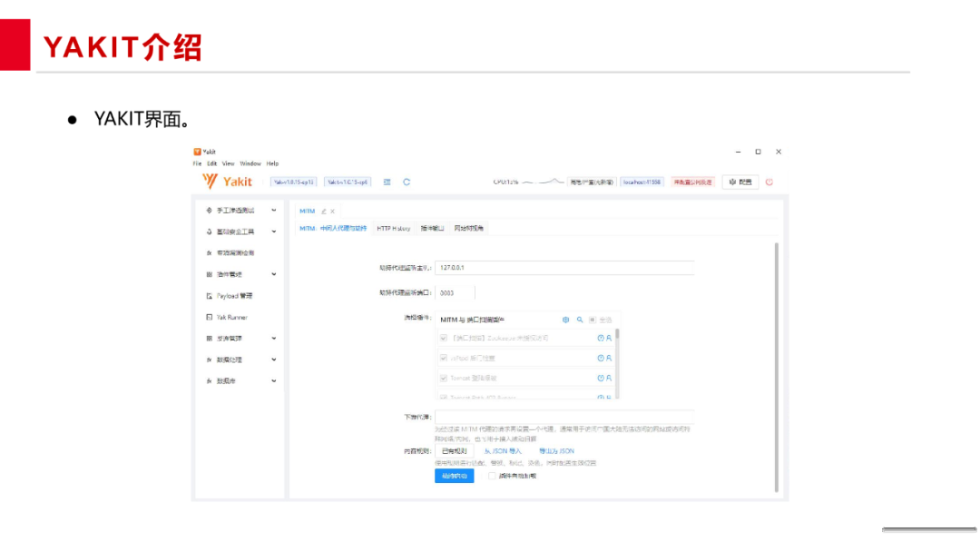Click help icon on Zookeeper plugin row
This screenshot has height=552, width=980.
point(601,339)
